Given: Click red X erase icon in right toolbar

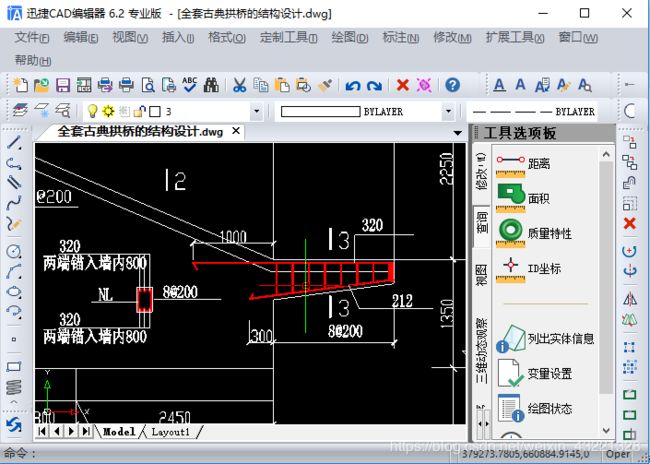Looking at the screenshot, I should point(629,224).
